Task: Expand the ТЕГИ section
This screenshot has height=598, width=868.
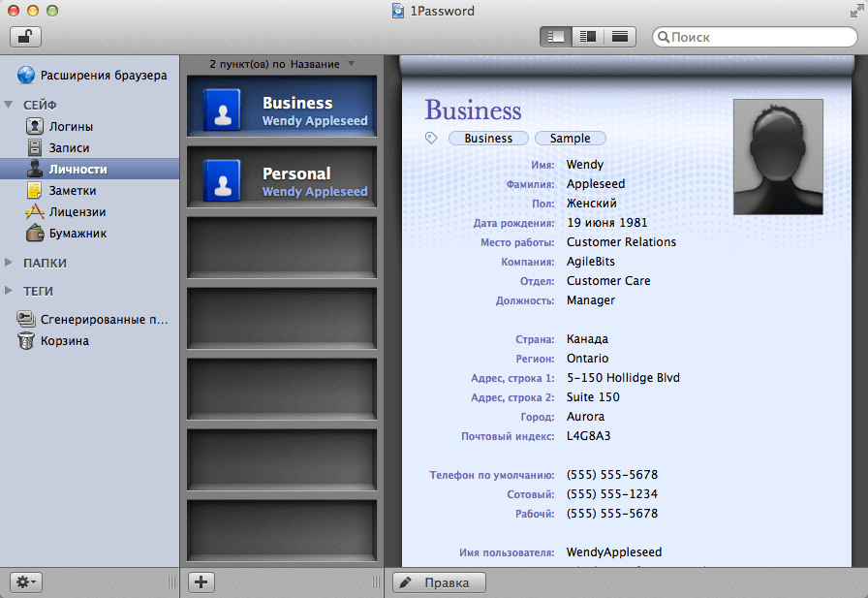Action: pyautogui.click(x=9, y=291)
